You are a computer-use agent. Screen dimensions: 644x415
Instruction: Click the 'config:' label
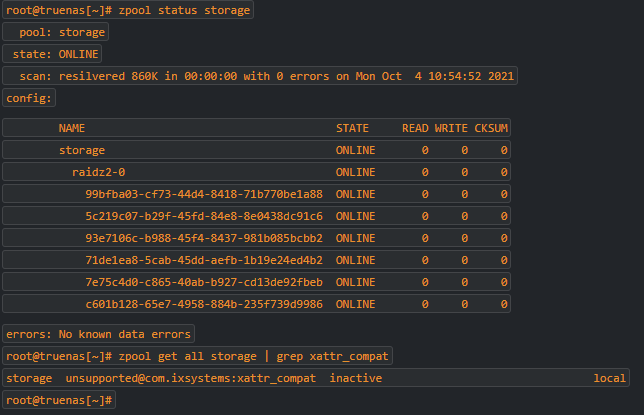click(31, 98)
